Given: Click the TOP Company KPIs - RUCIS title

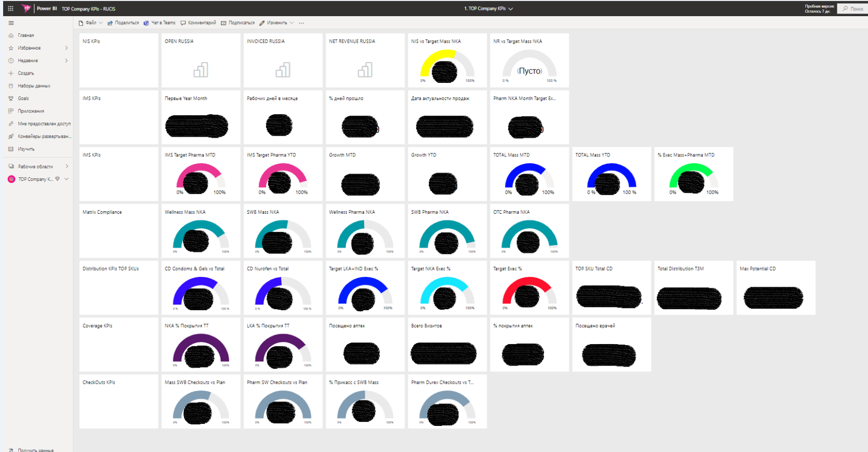Looking at the screenshot, I should coord(89,9).
